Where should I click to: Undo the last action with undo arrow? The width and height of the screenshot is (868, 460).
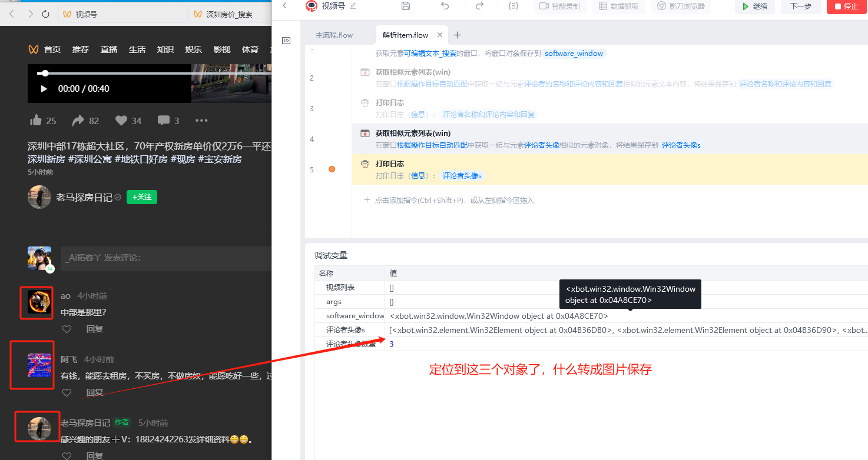tap(445, 6)
